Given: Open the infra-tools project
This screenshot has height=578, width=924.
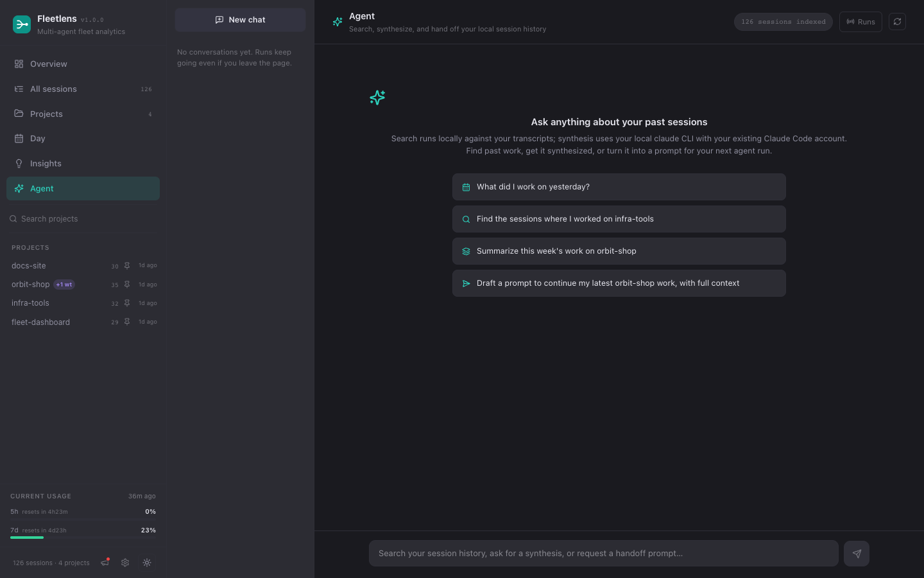Looking at the screenshot, I should click(30, 302).
